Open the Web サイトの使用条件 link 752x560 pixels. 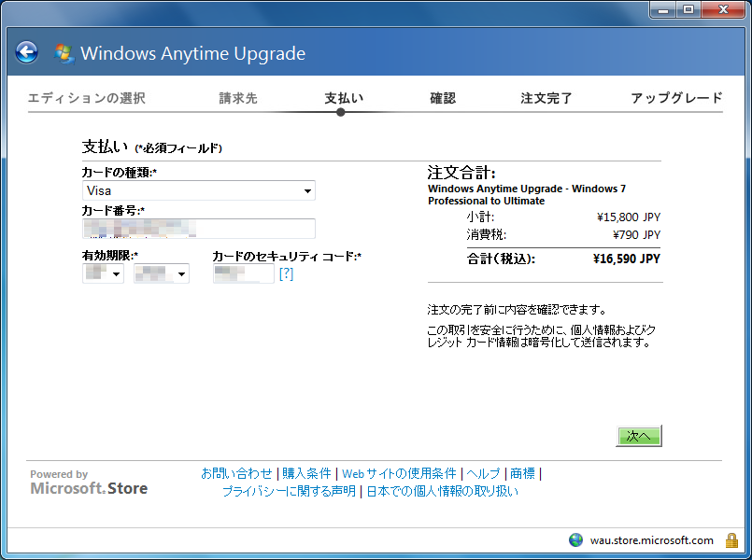[399, 473]
